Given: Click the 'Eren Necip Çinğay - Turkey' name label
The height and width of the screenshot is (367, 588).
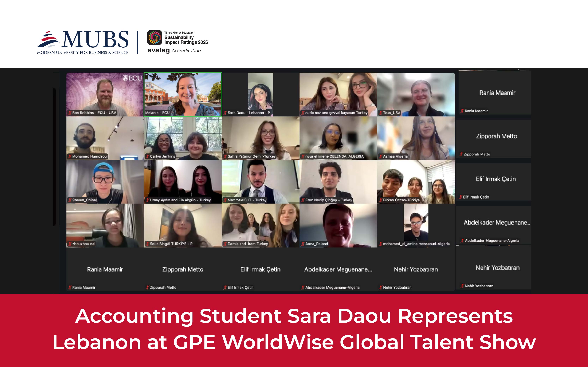Looking at the screenshot, I should click(329, 200).
